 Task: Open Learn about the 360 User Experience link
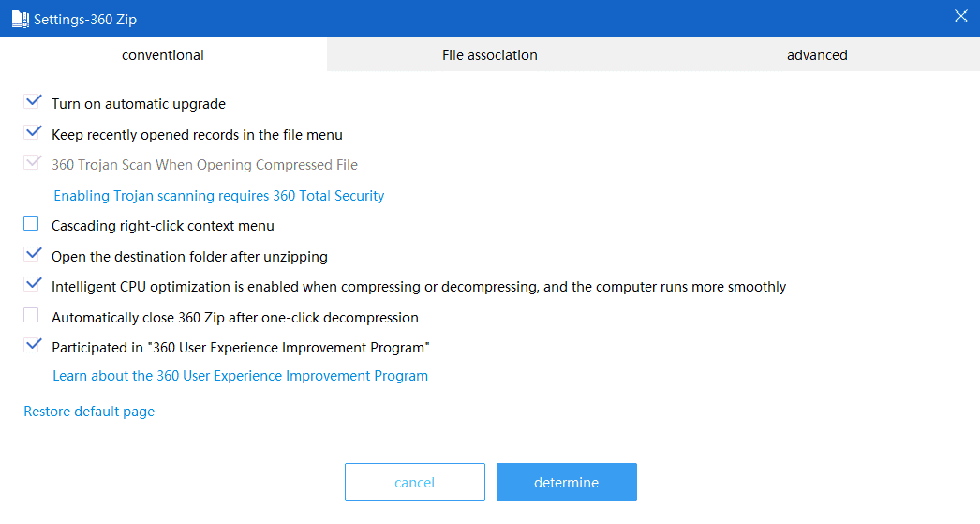point(240,376)
